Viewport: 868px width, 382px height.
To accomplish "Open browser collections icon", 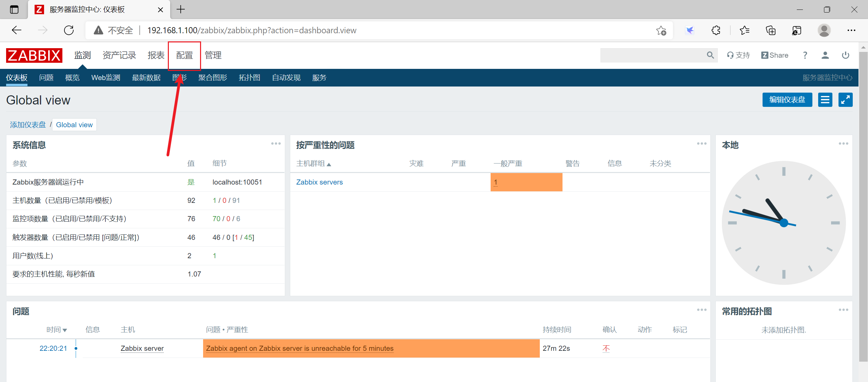I will click(x=771, y=30).
